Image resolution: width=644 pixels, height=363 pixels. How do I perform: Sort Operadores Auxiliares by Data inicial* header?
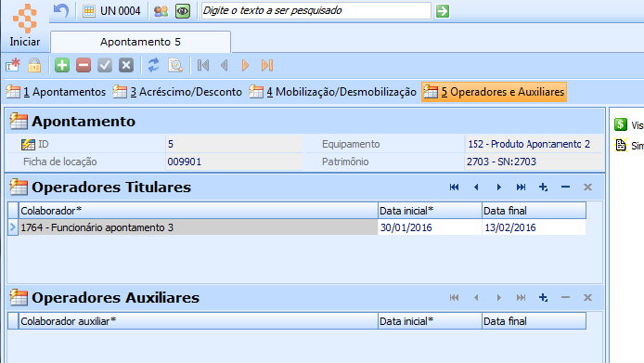coord(430,321)
